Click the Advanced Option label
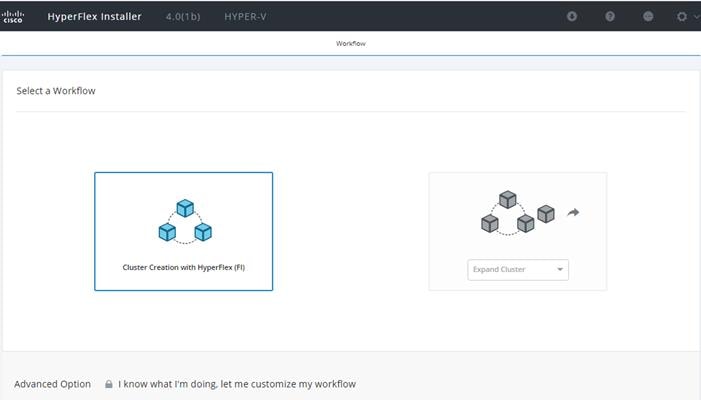The width and height of the screenshot is (701, 400). coord(52,384)
